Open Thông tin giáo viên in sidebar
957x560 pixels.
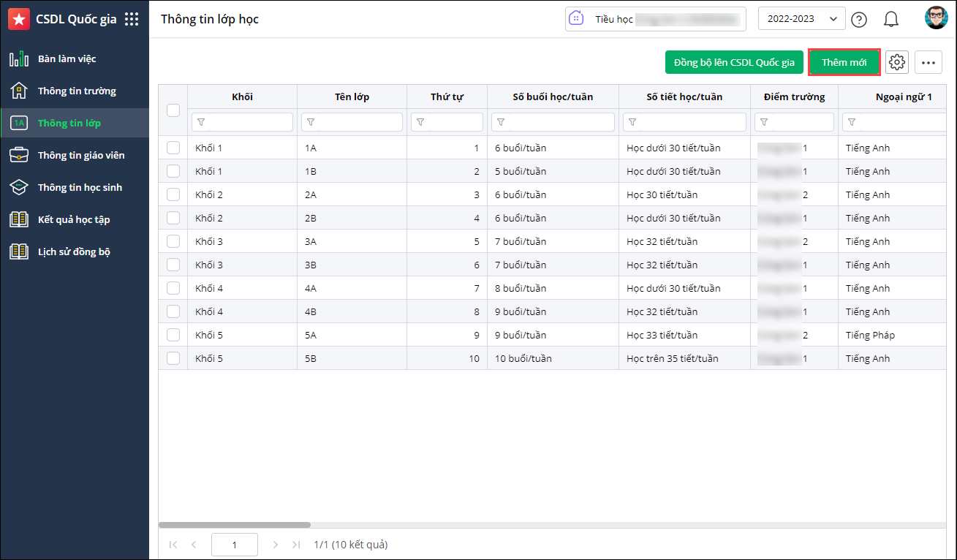click(x=80, y=155)
